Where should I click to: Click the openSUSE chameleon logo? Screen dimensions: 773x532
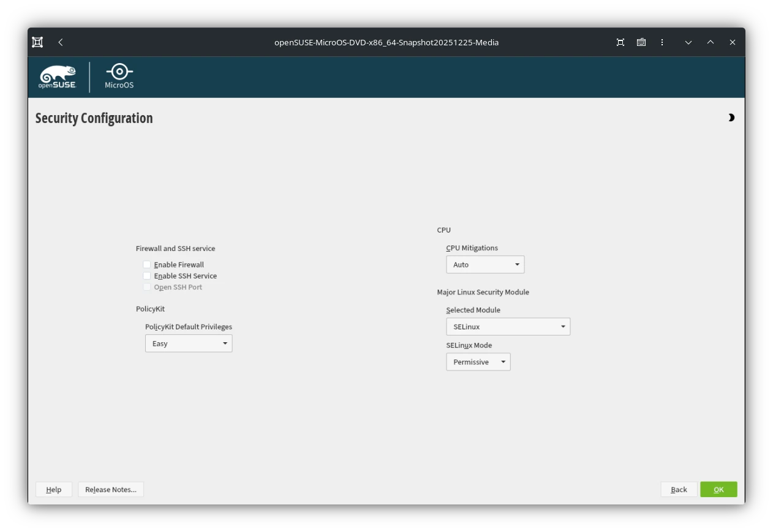[x=59, y=75]
